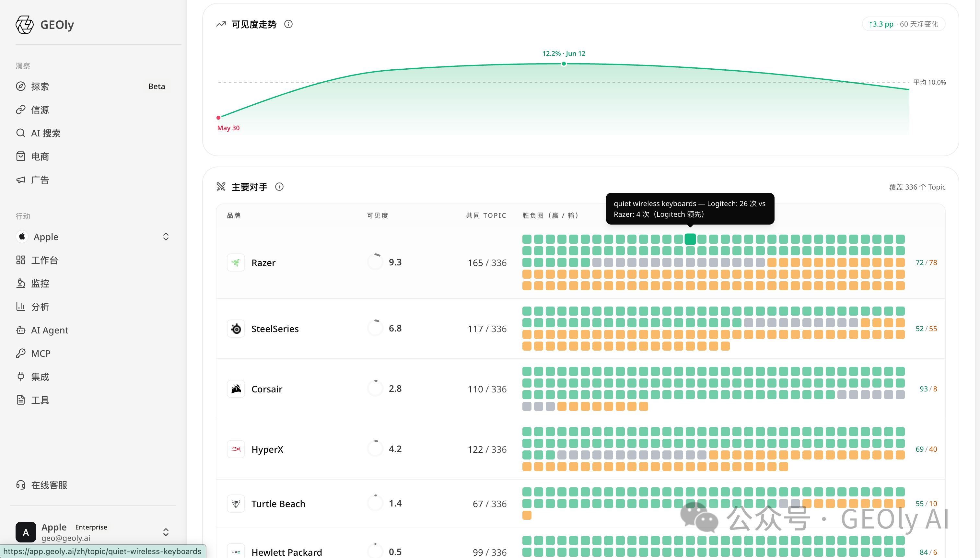Click the Jun 12 peak point on chart
Image resolution: width=980 pixels, height=558 pixels.
(x=564, y=64)
